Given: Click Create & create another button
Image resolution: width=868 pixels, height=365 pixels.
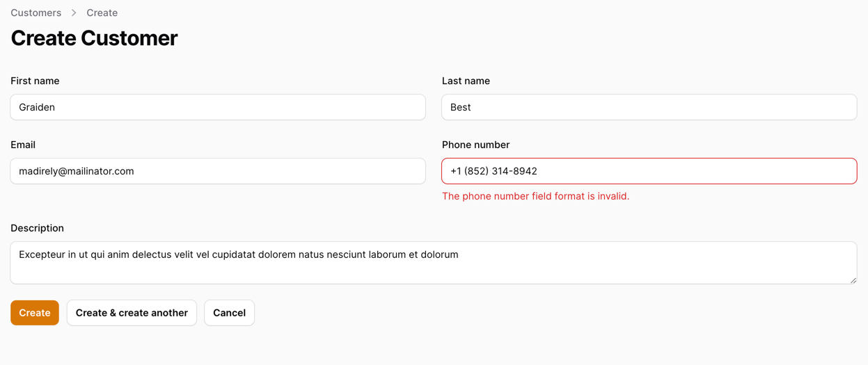Looking at the screenshot, I should [x=132, y=313].
